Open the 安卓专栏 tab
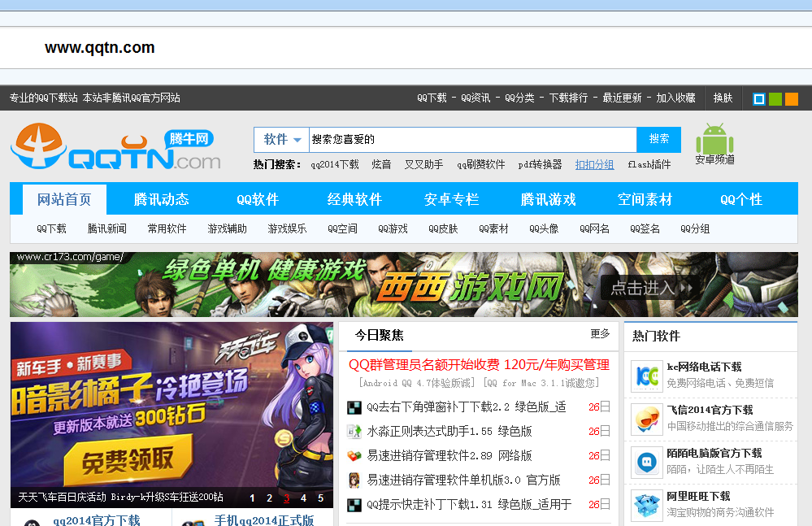The height and width of the screenshot is (526, 812). (452, 199)
